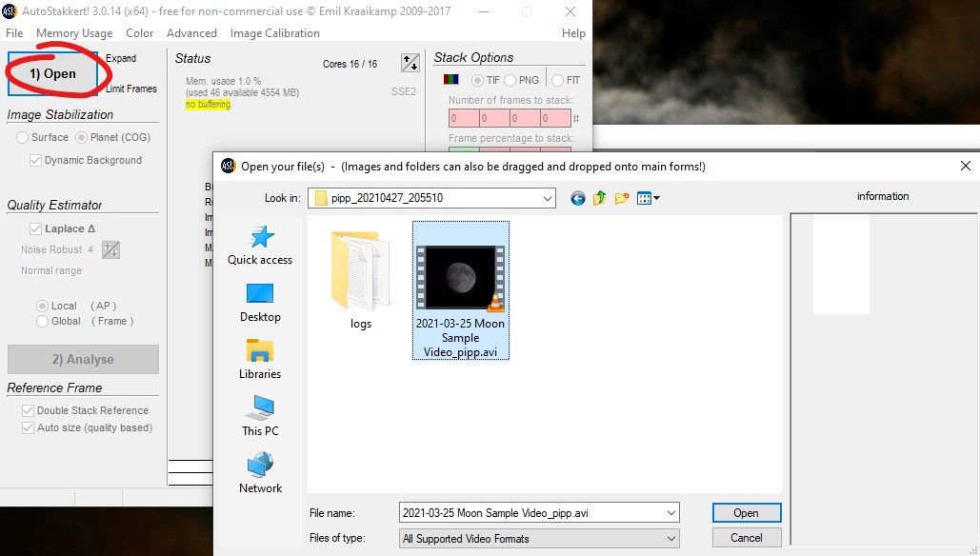Click the AutoStakkert app logo in title bar

point(10,11)
